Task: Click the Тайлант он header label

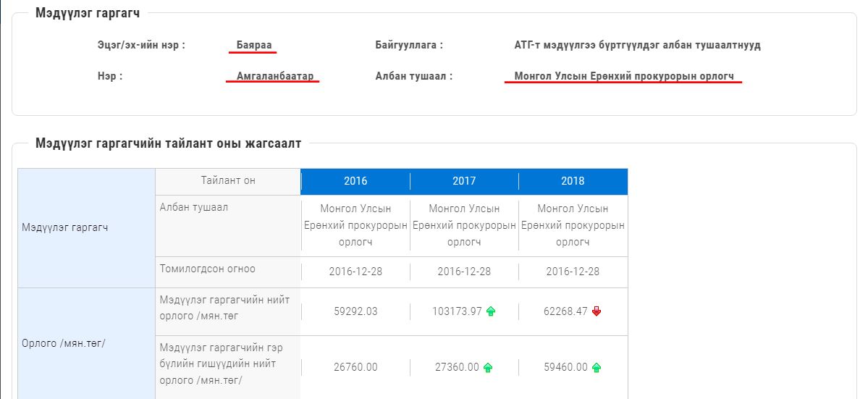Action: point(228,180)
